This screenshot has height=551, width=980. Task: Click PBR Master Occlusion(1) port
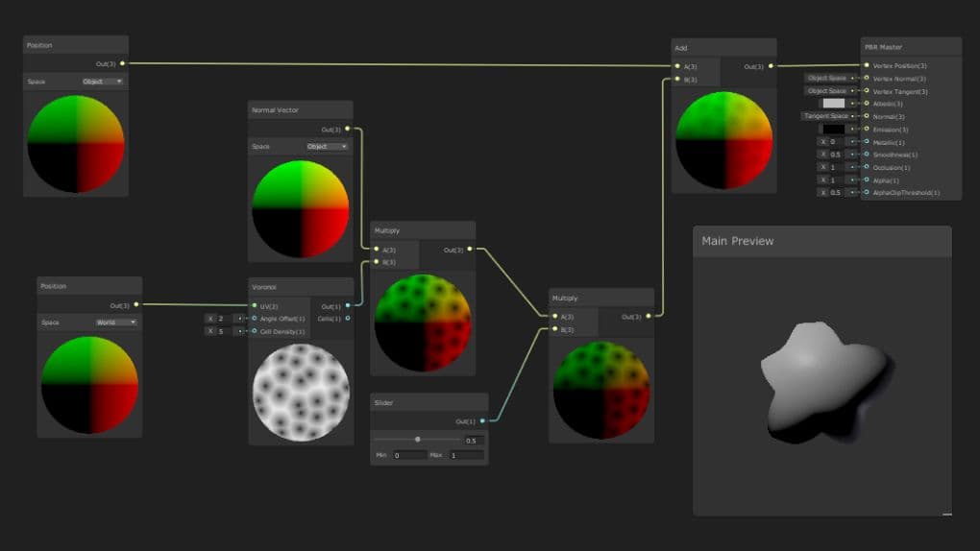pos(867,167)
